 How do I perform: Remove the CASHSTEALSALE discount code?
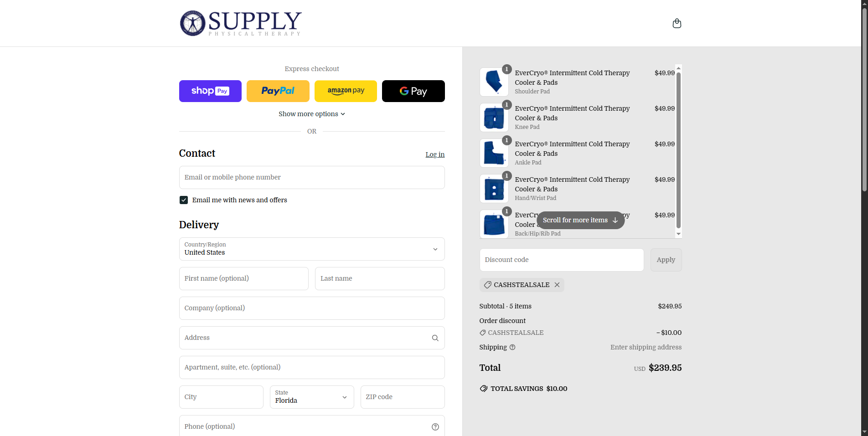click(557, 285)
